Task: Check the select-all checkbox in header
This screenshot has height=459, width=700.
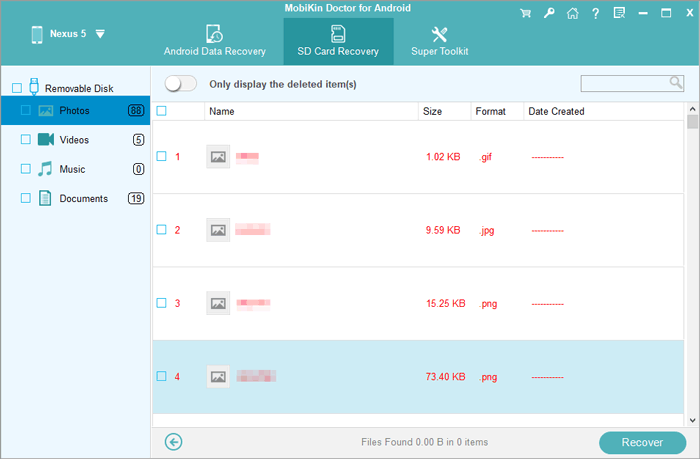Action: (162, 111)
